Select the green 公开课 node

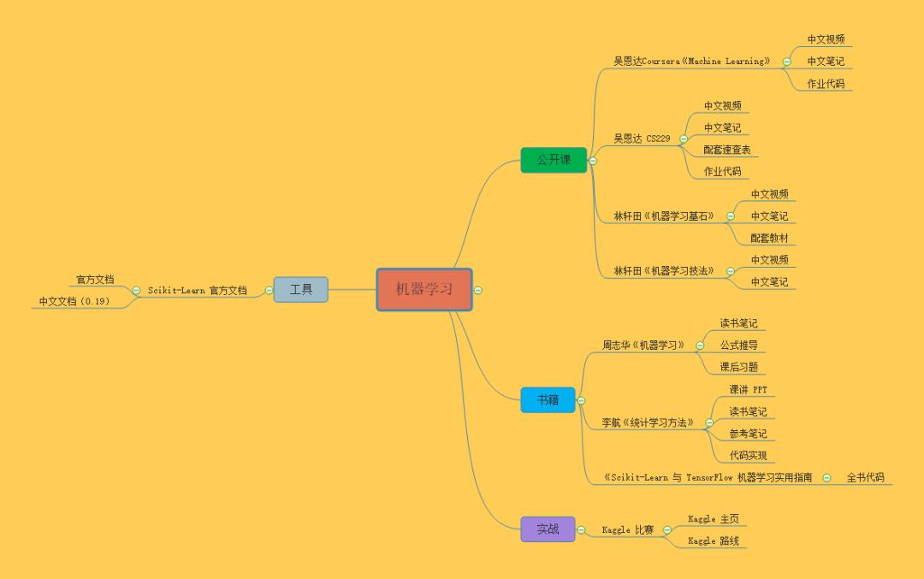point(554,160)
